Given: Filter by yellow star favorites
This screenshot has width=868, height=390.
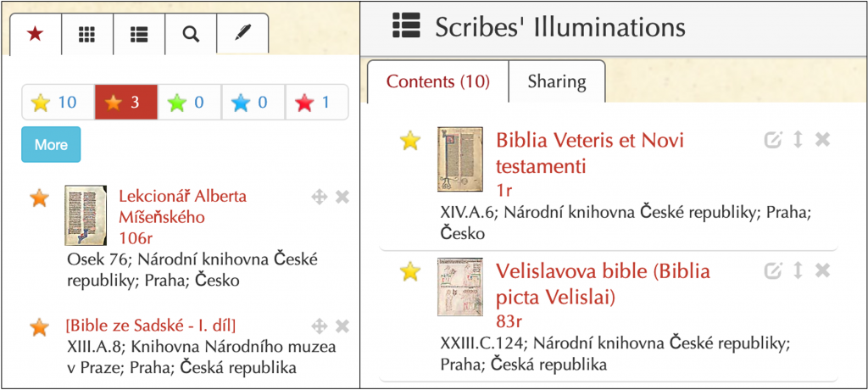Looking at the screenshot, I should point(54,103).
